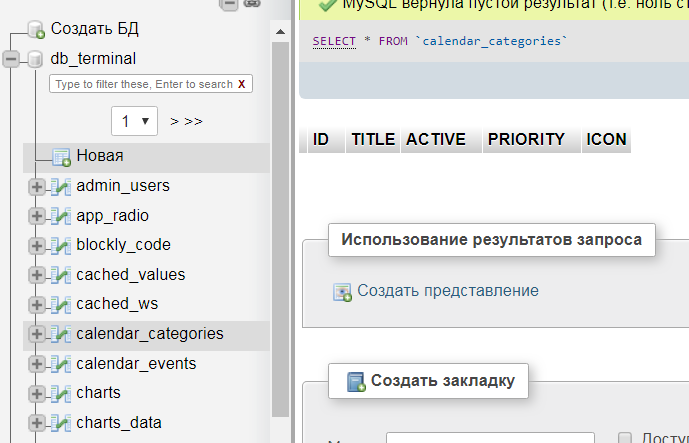Click the link chain icon above the tree
The height and width of the screenshot is (443, 689).
click(x=252, y=3)
